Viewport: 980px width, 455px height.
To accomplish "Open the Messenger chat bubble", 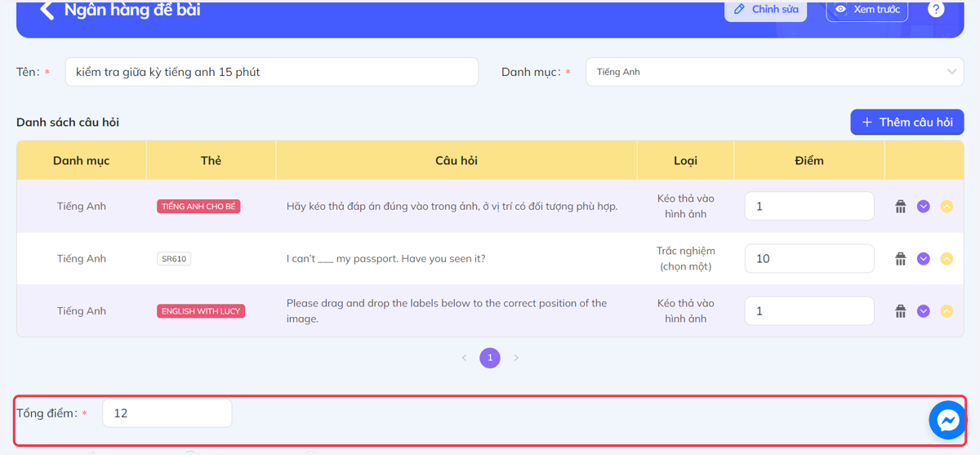I will click(x=948, y=420).
